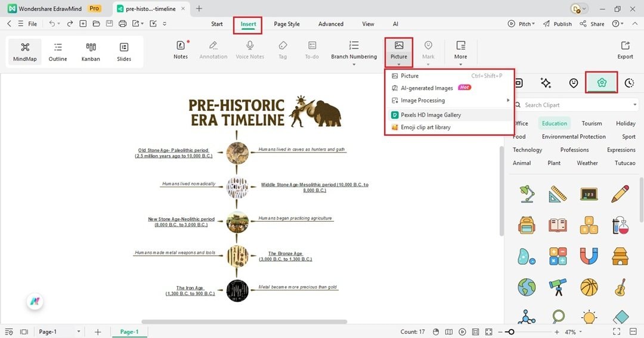Image resolution: width=644 pixels, height=338 pixels.
Task: Select the Clipart panel tab
Action: click(602, 82)
